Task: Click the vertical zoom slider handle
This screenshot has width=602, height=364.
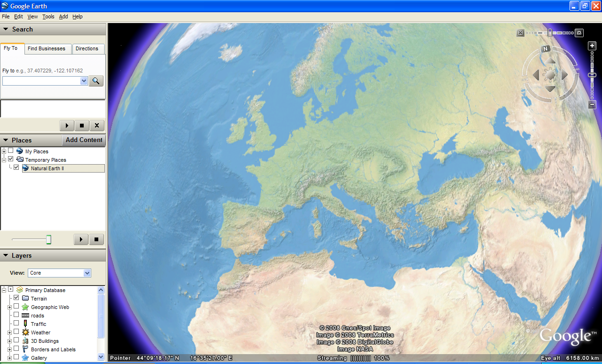Action: coord(592,75)
